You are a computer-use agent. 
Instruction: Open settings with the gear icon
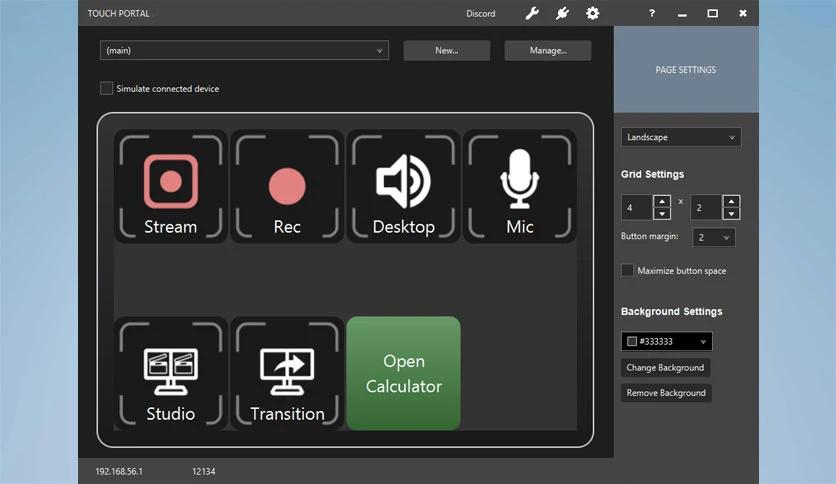(x=593, y=13)
